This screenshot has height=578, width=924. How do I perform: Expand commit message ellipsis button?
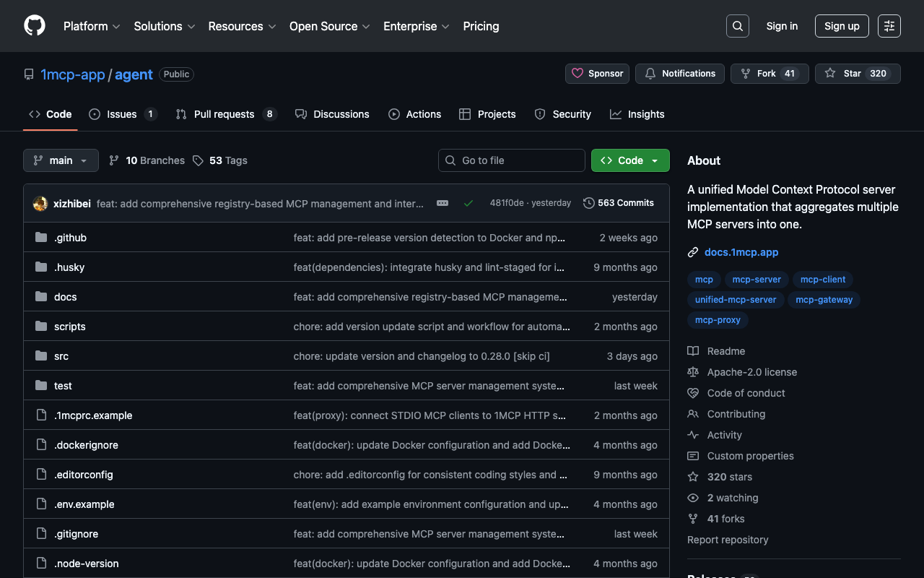(x=443, y=204)
